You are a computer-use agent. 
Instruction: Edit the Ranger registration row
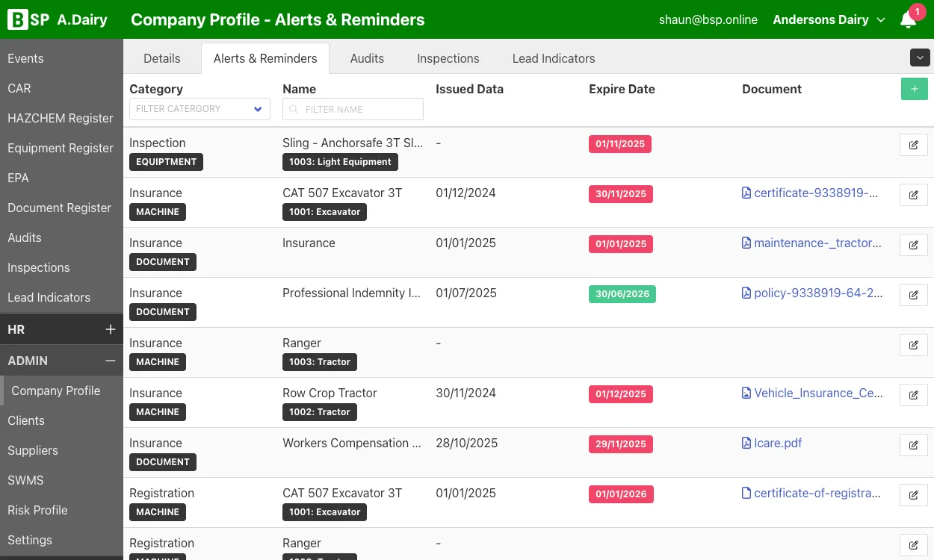(x=914, y=545)
